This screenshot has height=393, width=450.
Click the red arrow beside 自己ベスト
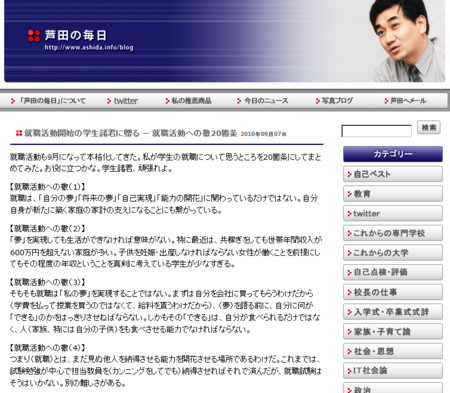349,174
